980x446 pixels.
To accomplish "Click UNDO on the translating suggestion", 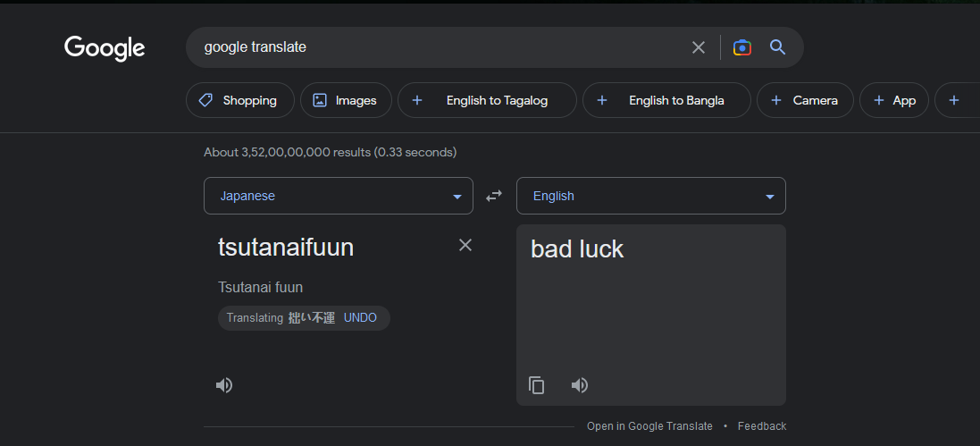I will pyautogui.click(x=360, y=318).
